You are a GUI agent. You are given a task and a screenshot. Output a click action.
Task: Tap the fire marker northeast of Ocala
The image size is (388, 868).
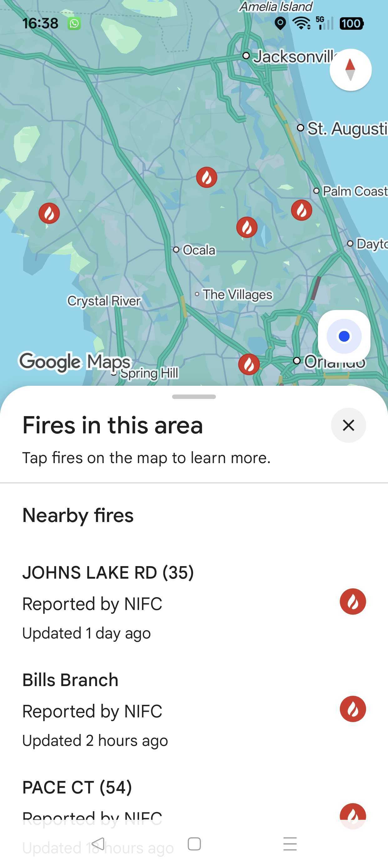point(247,227)
